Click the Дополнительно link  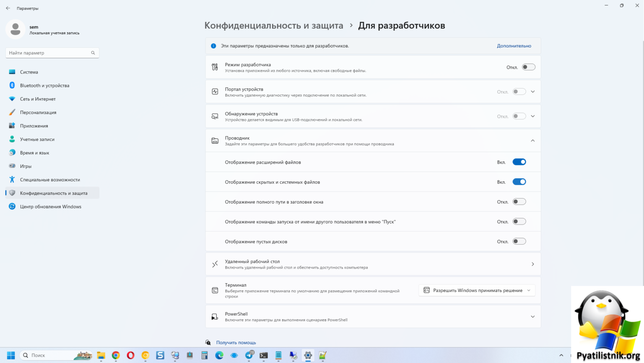tap(514, 46)
